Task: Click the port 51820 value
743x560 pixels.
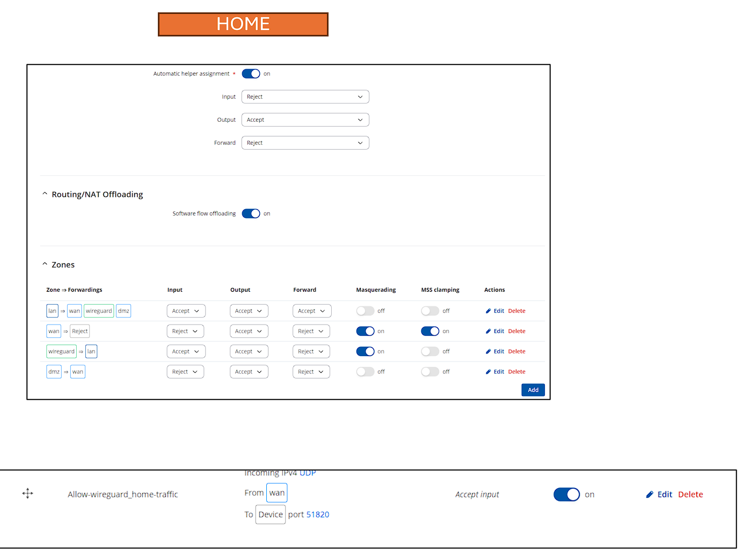Action: [x=318, y=514]
